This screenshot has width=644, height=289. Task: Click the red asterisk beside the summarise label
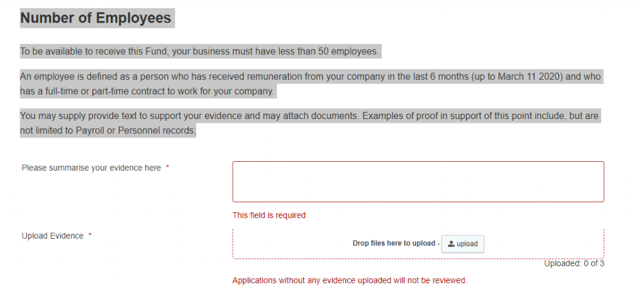(167, 168)
